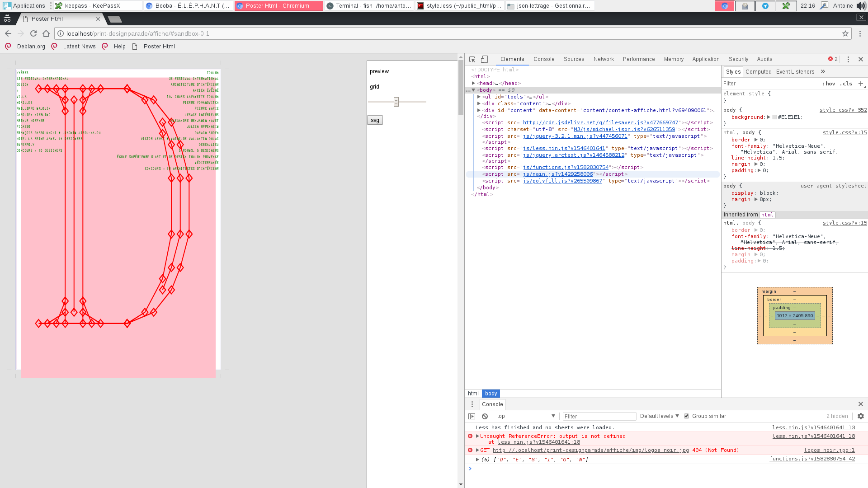This screenshot has height=488, width=868.
Task: Open the js/main.js script link
Action: coord(557,174)
